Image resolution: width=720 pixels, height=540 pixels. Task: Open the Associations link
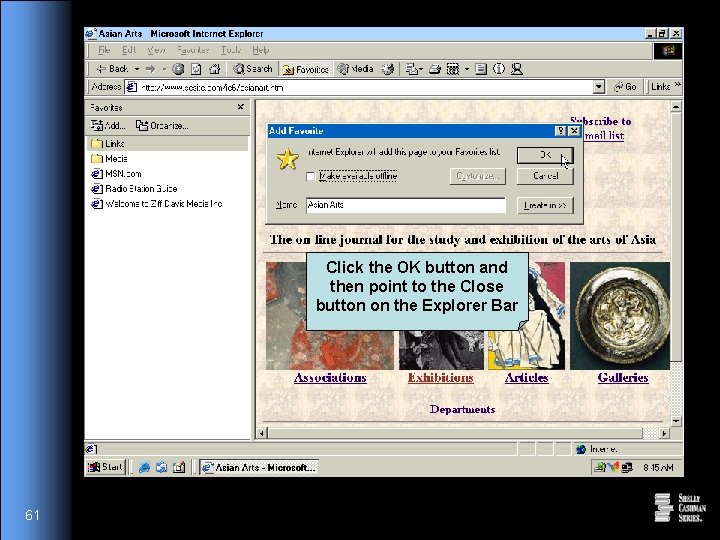tap(330, 377)
